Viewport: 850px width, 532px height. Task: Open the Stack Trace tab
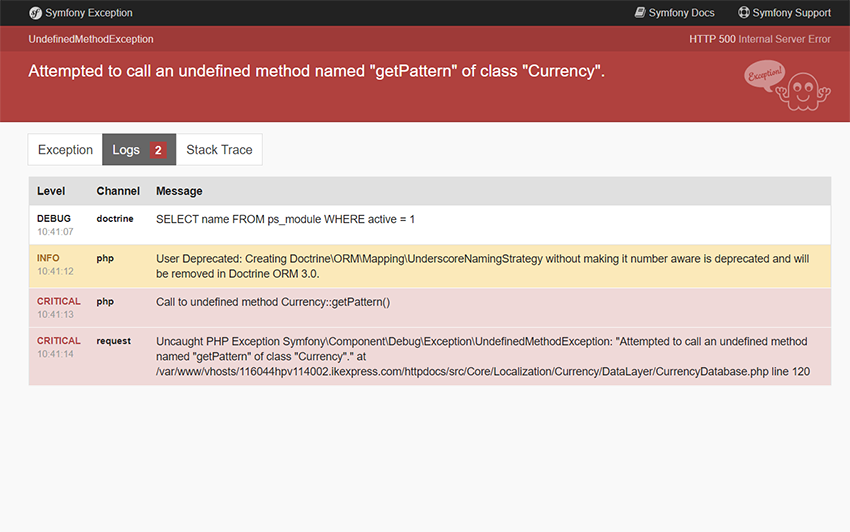pos(219,150)
